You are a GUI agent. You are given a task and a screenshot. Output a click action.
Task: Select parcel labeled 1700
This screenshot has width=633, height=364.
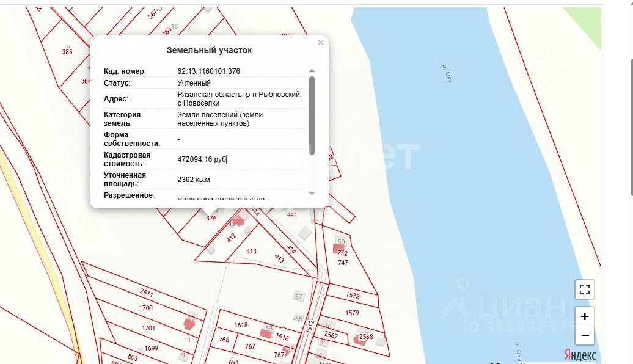click(x=146, y=308)
